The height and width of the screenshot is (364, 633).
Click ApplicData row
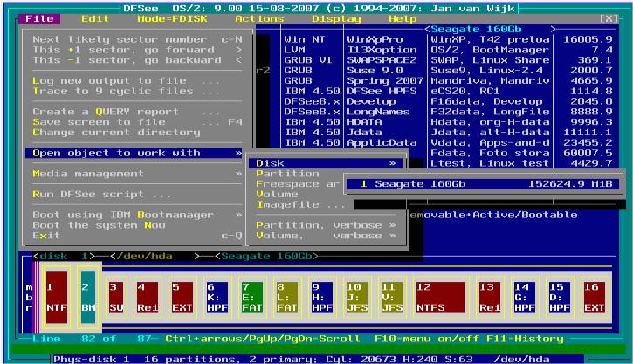[x=448, y=142]
